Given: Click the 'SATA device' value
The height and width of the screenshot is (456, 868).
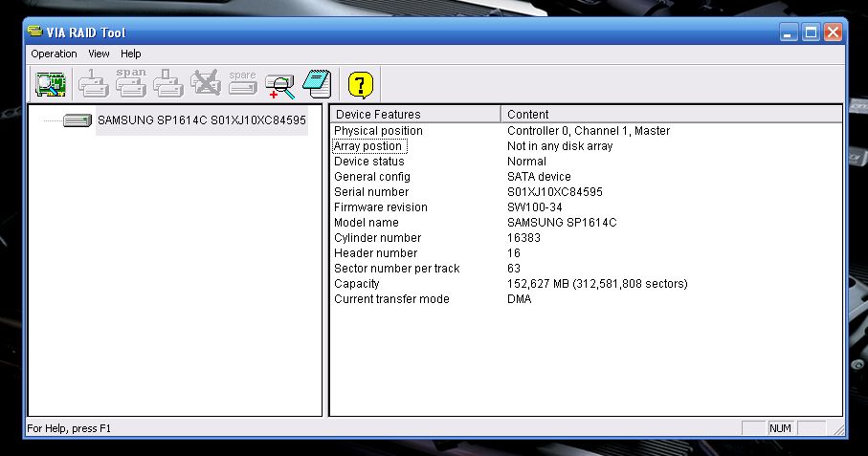Looking at the screenshot, I should click(x=539, y=177).
